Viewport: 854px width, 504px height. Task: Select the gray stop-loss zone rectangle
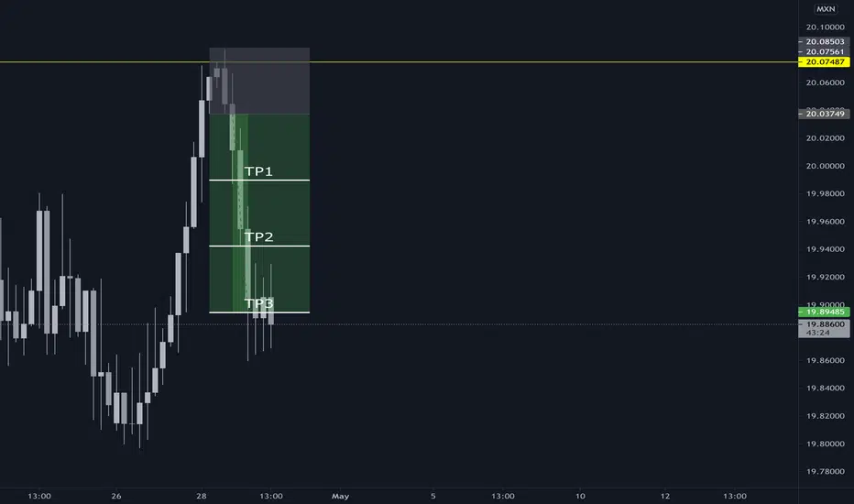pyautogui.click(x=259, y=81)
